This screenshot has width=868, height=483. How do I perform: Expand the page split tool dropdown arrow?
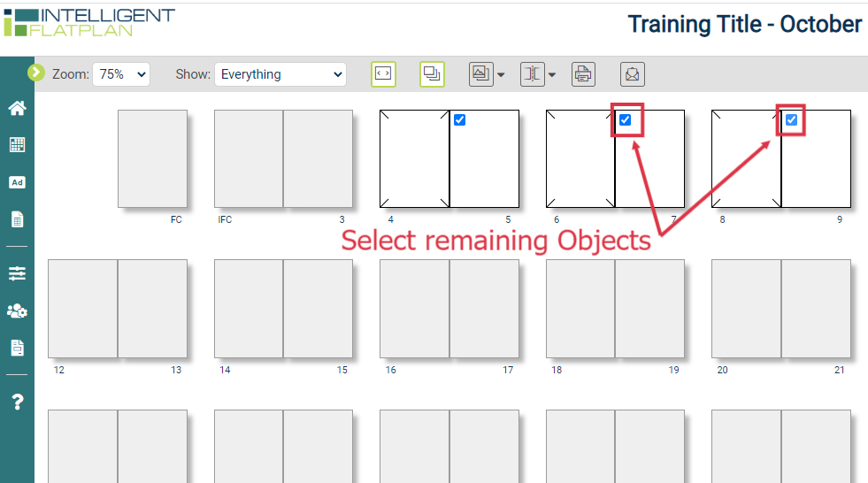coord(552,74)
